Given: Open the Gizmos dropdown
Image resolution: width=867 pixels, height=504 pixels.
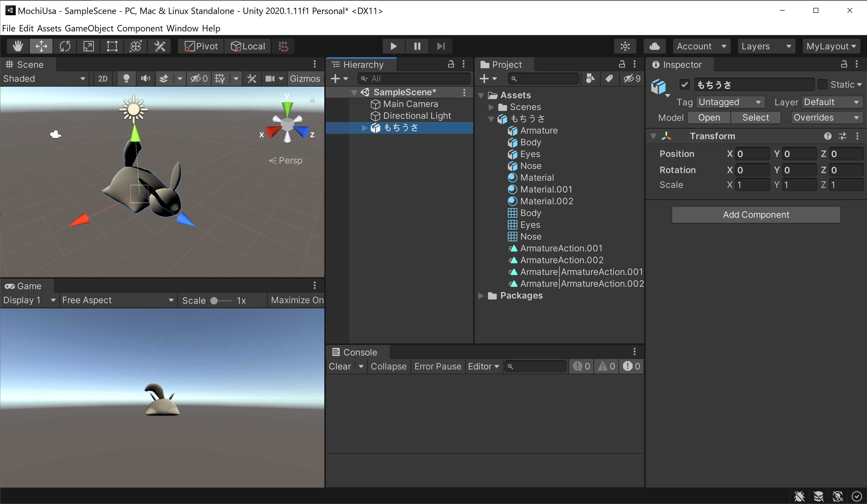Looking at the screenshot, I should pyautogui.click(x=305, y=79).
